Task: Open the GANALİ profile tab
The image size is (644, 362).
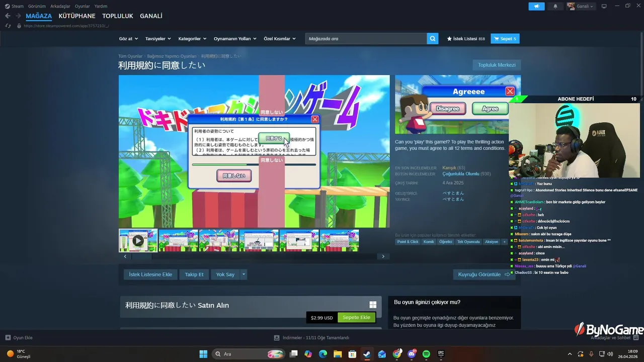Action: tap(151, 16)
